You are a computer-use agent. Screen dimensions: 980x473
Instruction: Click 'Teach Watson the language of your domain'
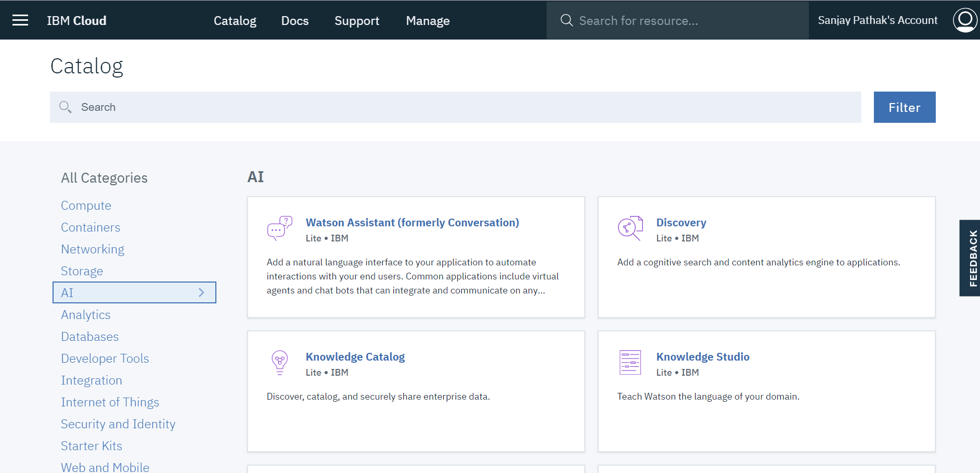coord(708,397)
